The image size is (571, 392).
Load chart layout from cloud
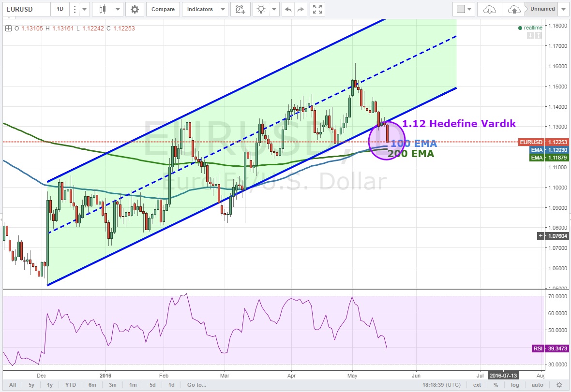point(489,9)
